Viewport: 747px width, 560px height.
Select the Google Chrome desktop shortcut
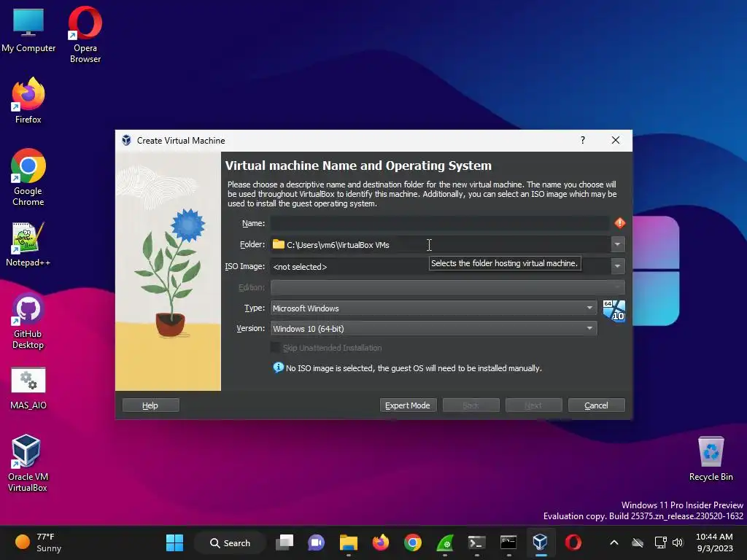tap(28, 177)
